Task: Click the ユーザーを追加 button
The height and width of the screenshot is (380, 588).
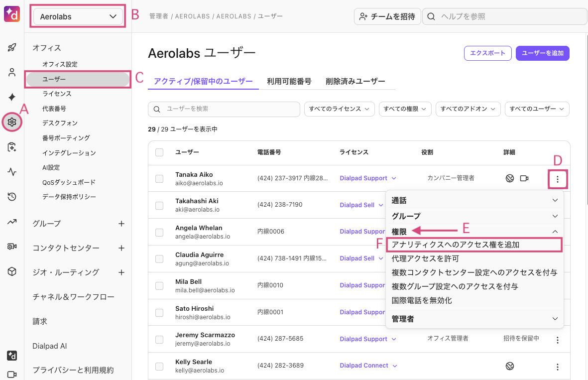Action: (x=542, y=53)
